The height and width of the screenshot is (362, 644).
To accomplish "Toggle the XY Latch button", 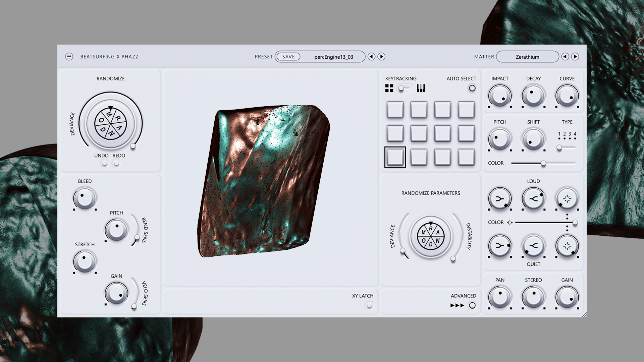I will click(x=369, y=305).
